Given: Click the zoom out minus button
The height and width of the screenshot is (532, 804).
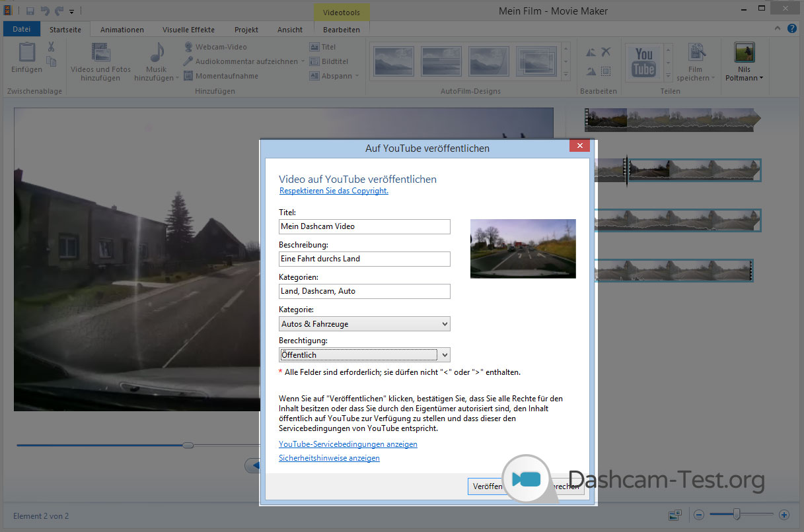Looking at the screenshot, I should pos(698,515).
